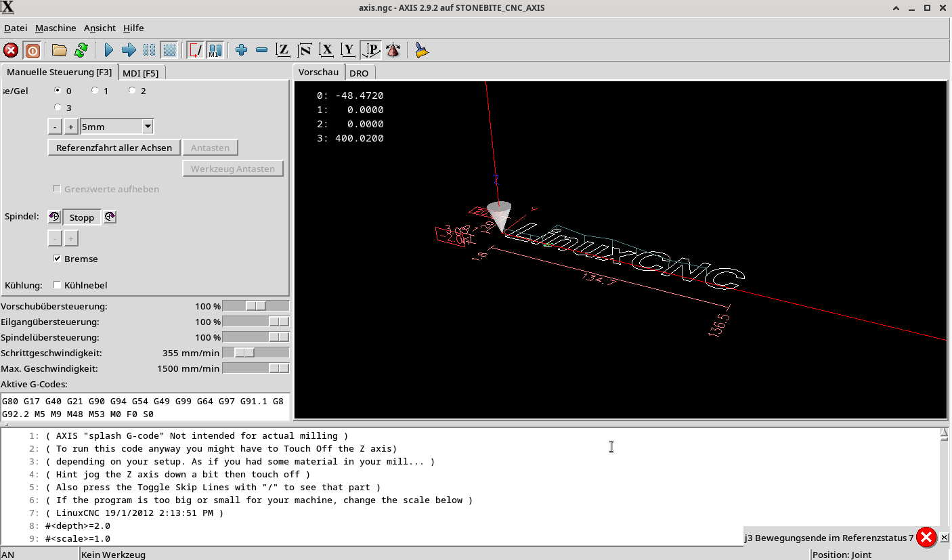Viewport: 952px width, 560px height.
Task: Dismiss the j3 error notification red X
Action: (926, 538)
